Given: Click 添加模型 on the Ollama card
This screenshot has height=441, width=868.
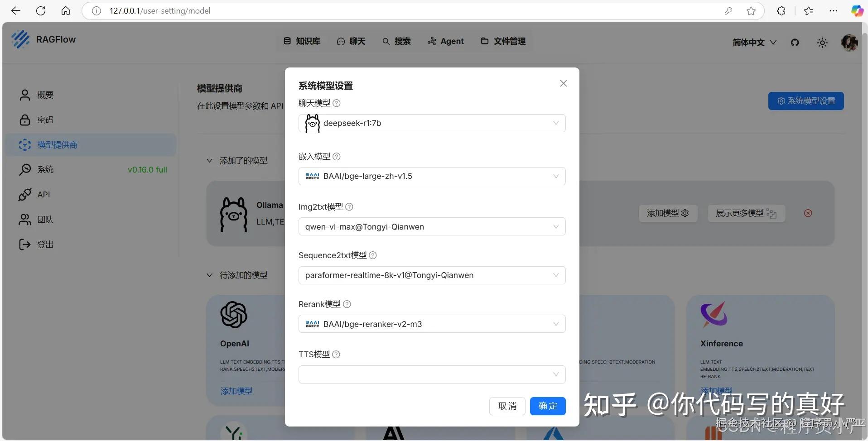Looking at the screenshot, I should [x=668, y=213].
